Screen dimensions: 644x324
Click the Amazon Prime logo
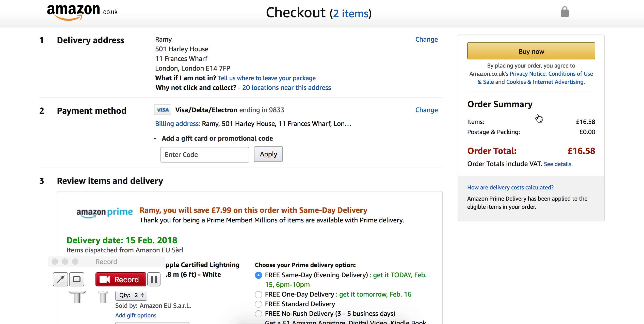tap(104, 213)
